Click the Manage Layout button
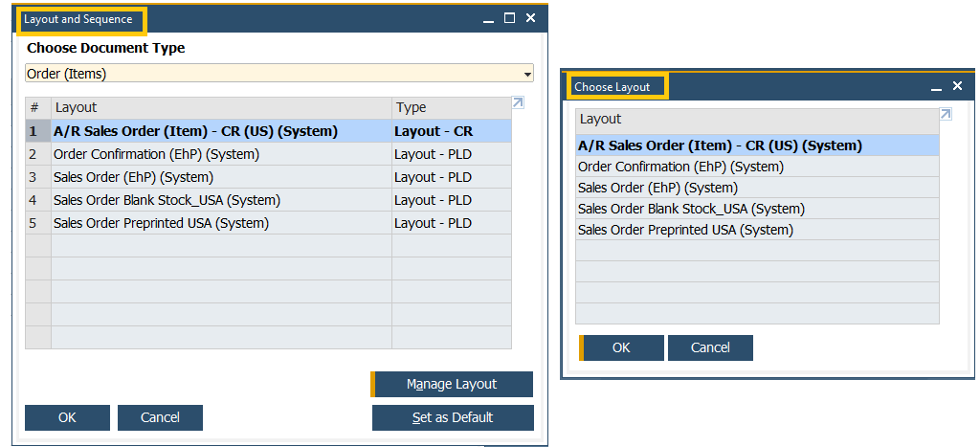Image resolution: width=980 pixels, height=447 pixels. [x=452, y=384]
